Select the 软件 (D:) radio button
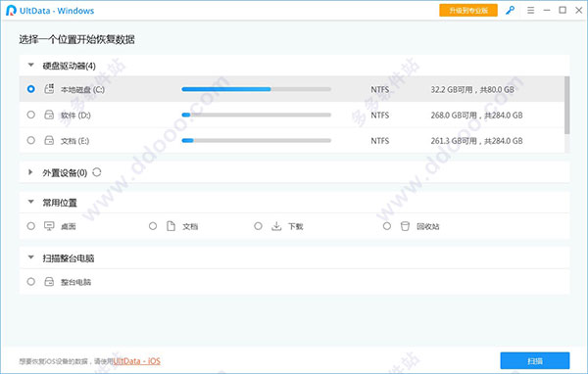The height and width of the screenshot is (374, 588). coord(30,115)
